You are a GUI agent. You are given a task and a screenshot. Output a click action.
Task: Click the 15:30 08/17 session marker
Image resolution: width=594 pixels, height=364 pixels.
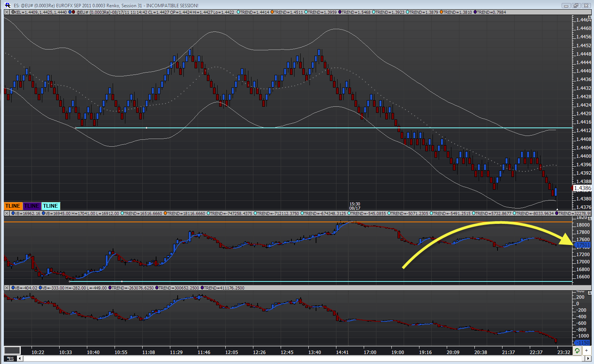pos(354,206)
